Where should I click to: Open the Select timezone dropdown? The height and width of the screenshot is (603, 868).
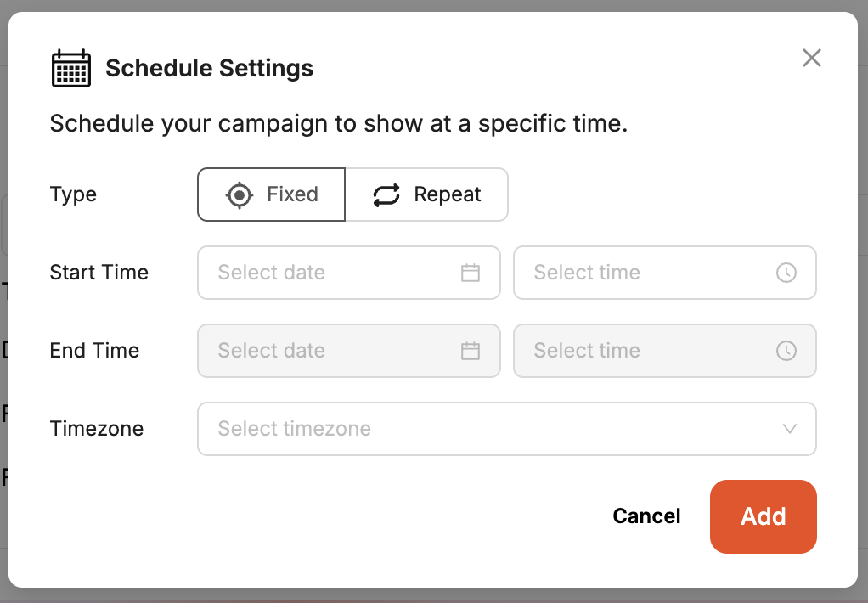pos(507,429)
